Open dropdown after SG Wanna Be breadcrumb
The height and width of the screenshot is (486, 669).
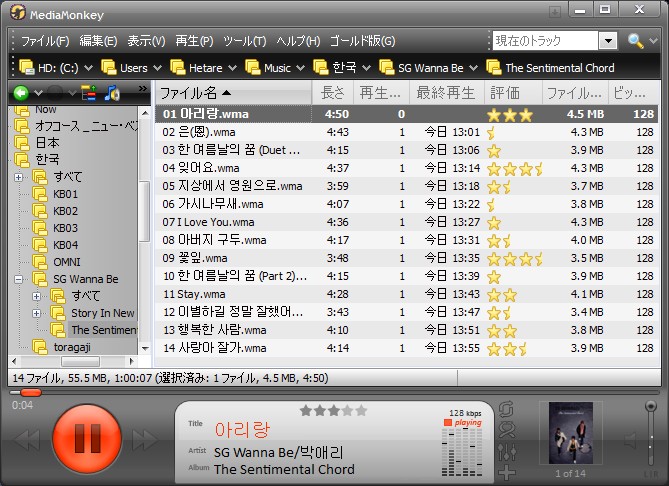coord(473,68)
